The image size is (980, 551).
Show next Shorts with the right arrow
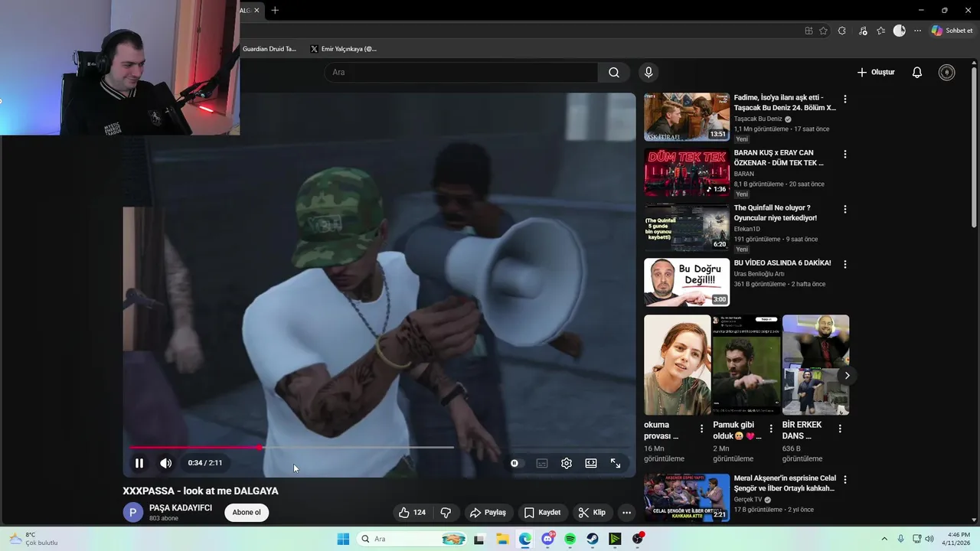[847, 375]
